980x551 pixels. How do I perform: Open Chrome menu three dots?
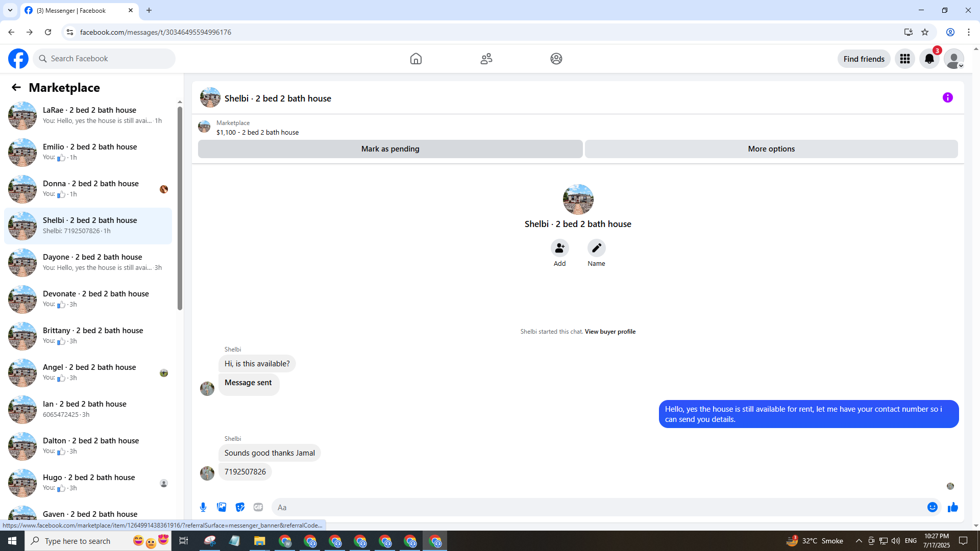(x=969, y=32)
